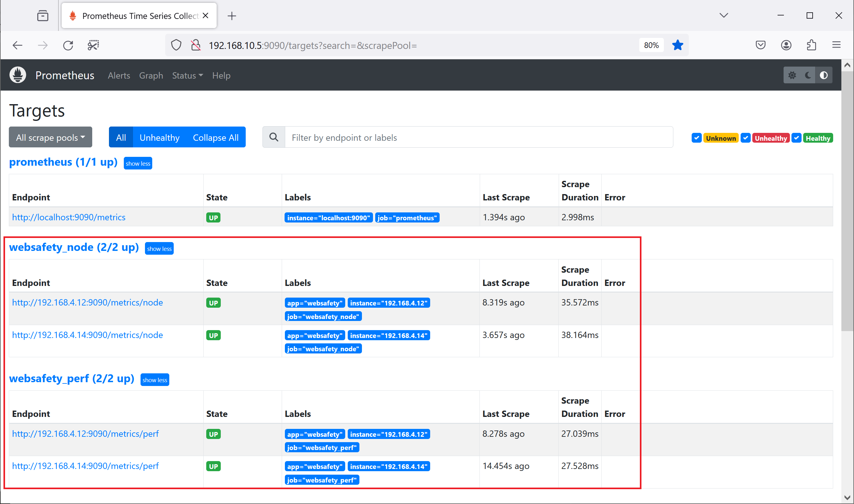Click the prometheus (1/1 up) heading

coord(63,162)
